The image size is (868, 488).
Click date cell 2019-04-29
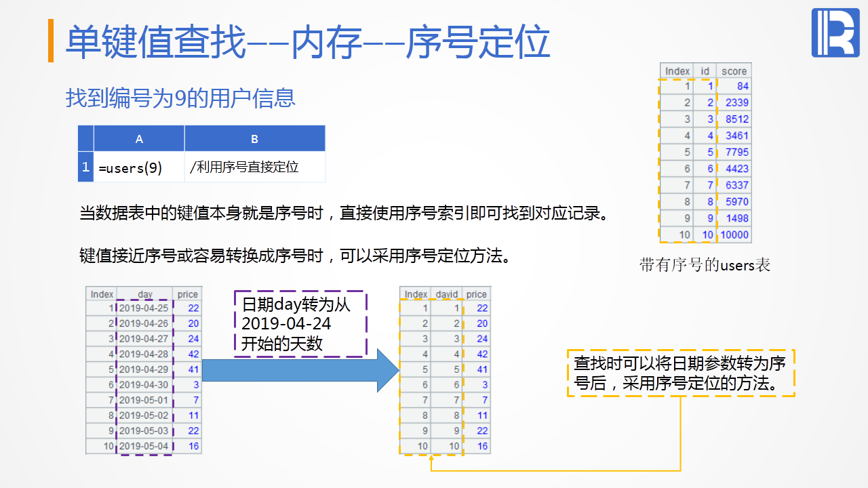tap(144, 369)
